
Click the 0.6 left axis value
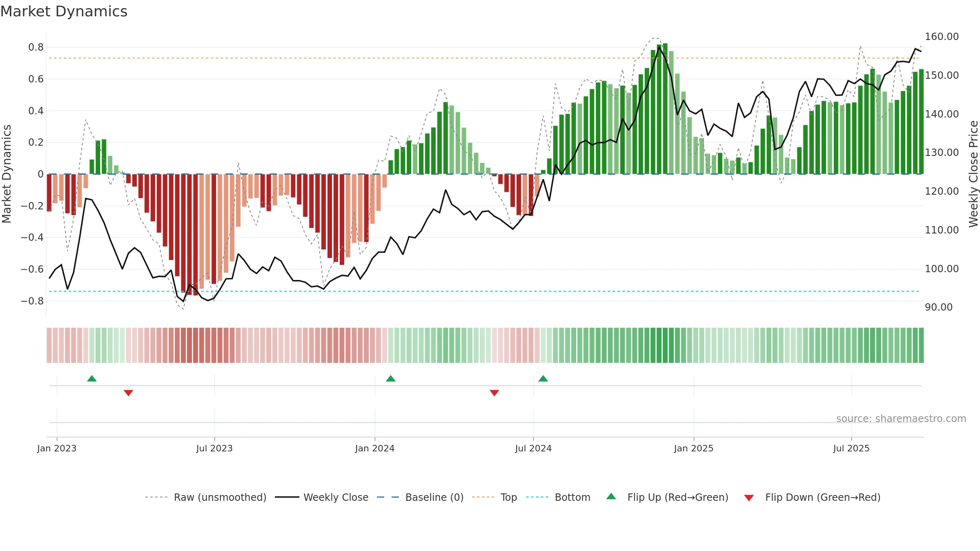[36, 79]
